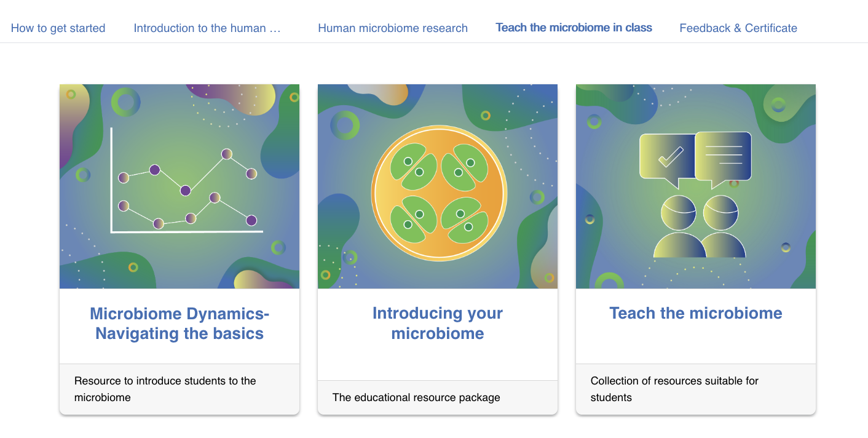
Task: Click the two people figures icon
Action: (699, 226)
